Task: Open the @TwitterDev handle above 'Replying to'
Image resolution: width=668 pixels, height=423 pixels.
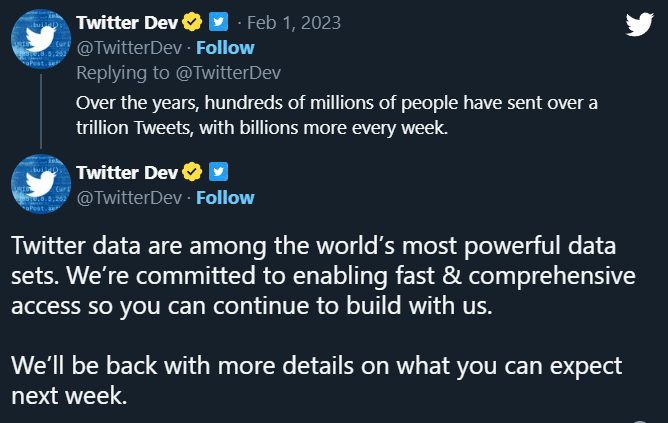Action: tap(129, 48)
